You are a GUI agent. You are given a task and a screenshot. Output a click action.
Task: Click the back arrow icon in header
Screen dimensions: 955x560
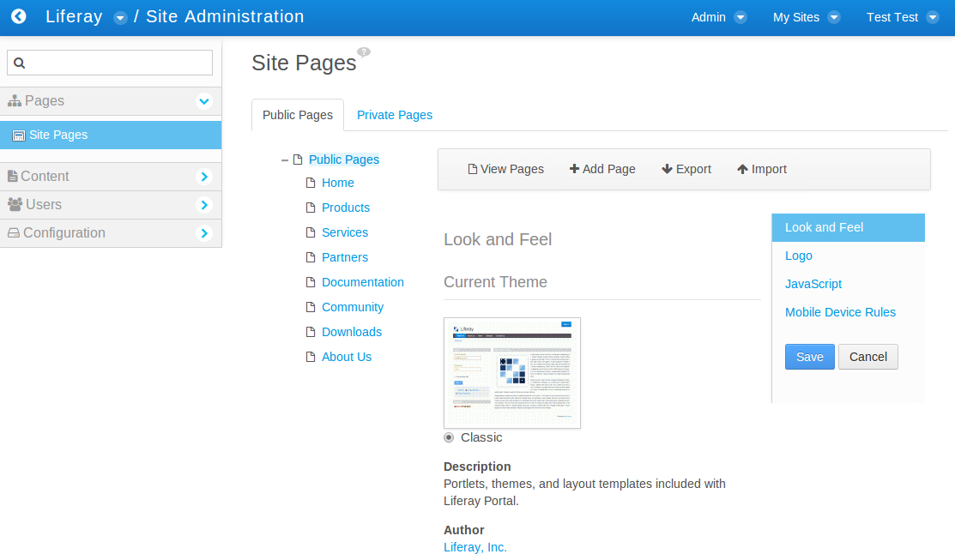19,16
